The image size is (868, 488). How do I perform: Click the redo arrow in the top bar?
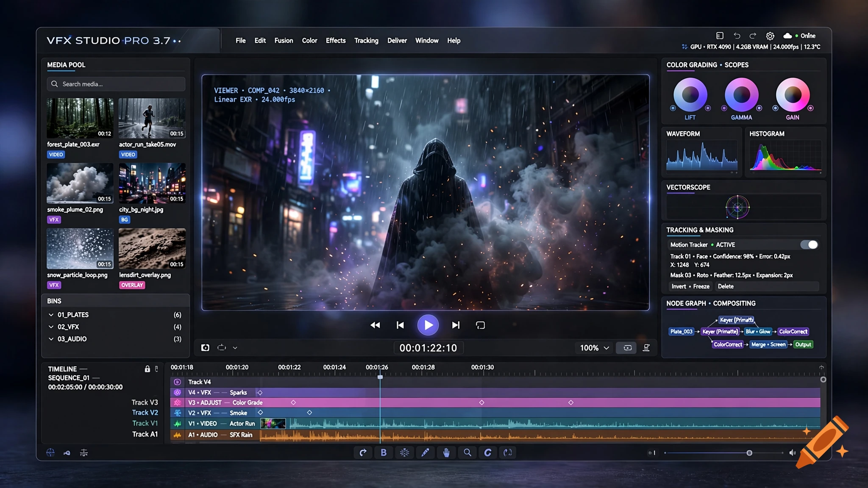753,36
